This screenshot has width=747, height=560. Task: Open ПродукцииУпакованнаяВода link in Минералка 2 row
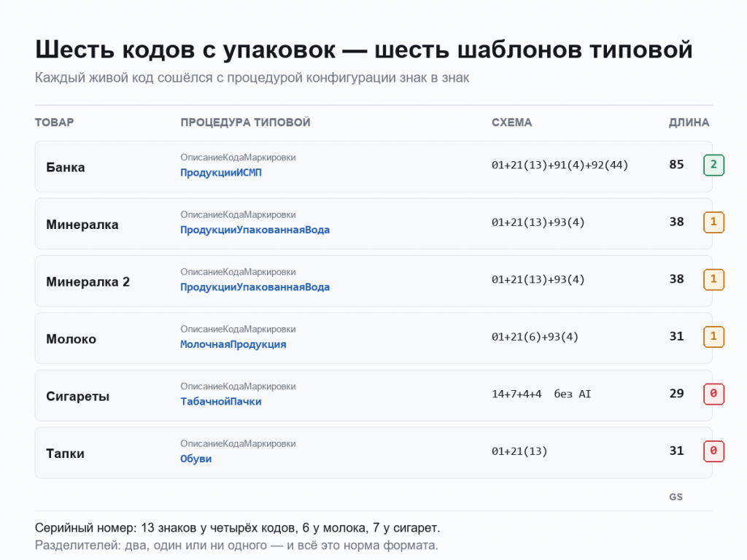click(x=255, y=287)
